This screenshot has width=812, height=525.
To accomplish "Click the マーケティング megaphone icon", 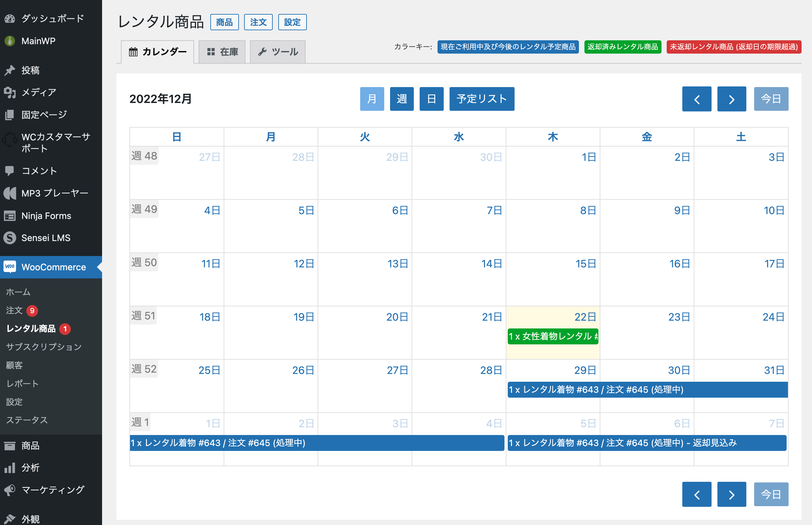I will (10, 490).
